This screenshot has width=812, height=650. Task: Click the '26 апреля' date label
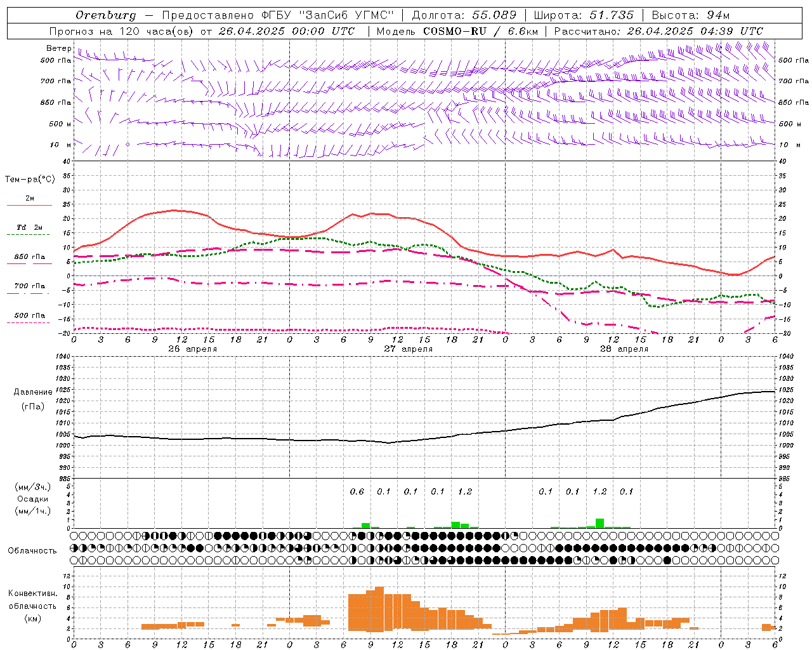pyautogui.click(x=193, y=349)
